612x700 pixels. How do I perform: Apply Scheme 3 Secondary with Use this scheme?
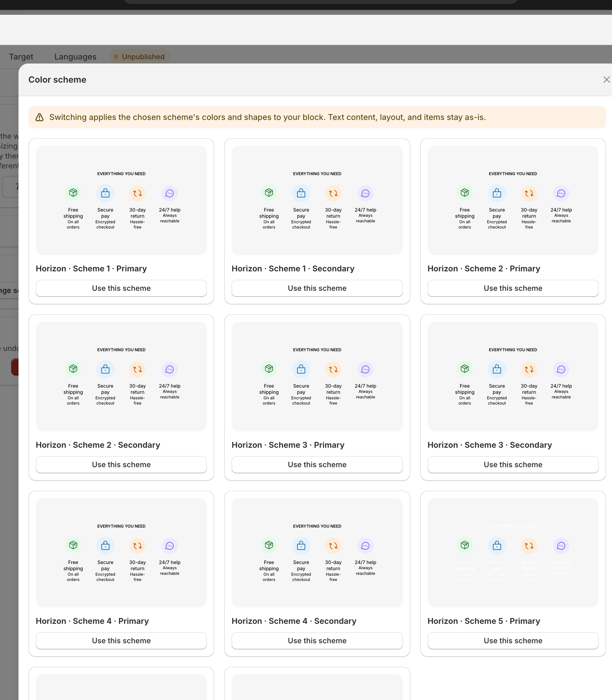click(x=513, y=464)
